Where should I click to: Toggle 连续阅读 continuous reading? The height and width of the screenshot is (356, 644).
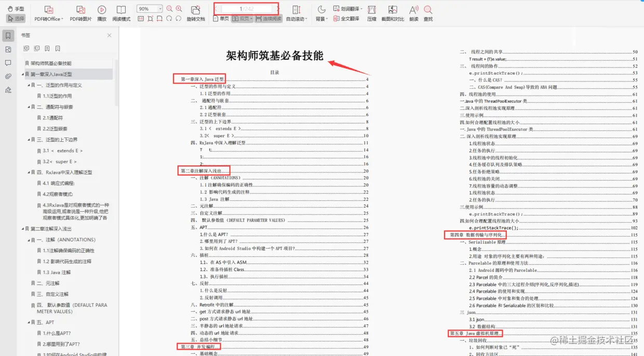pos(269,19)
